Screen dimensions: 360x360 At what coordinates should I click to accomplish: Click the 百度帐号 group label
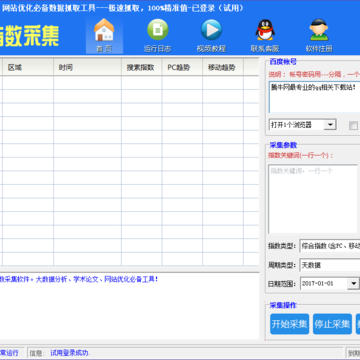283,62
